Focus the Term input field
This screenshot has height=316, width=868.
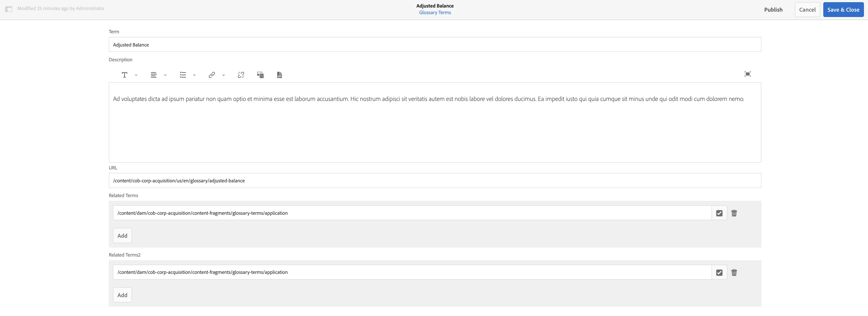435,44
